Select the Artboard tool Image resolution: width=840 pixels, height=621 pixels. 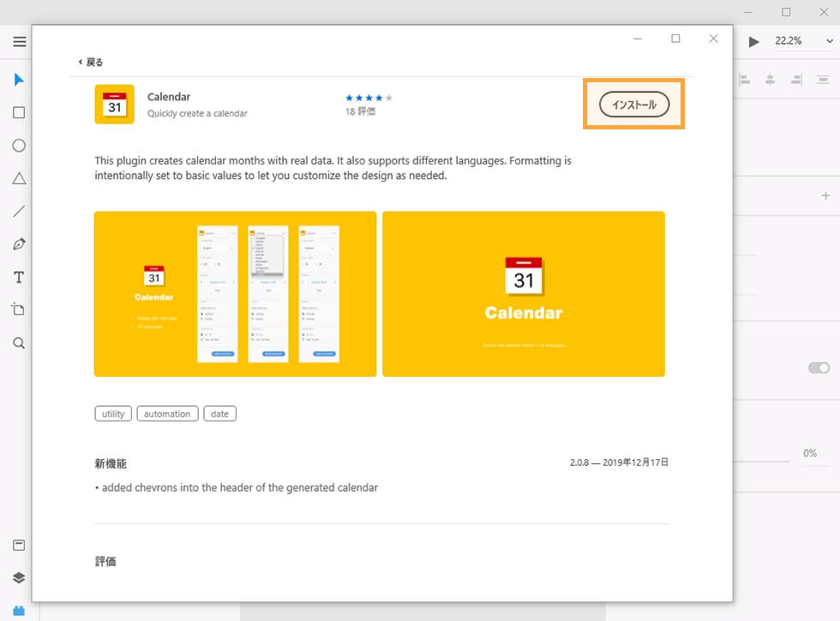[18, 309]
